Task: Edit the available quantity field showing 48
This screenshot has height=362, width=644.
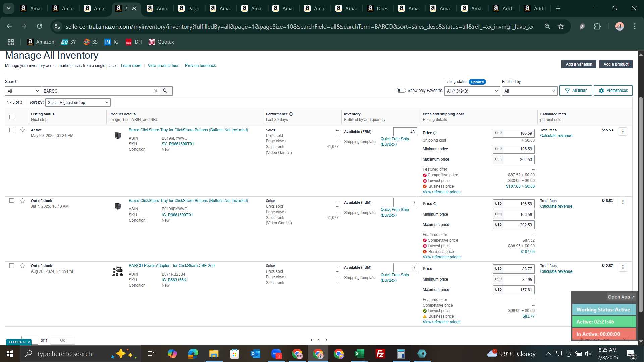Action: coord(405,132)
